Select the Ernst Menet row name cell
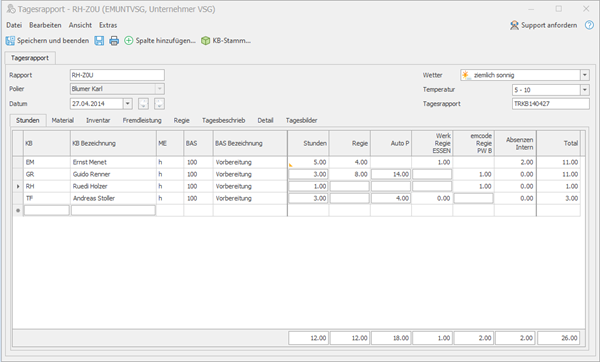 (x=113, y=162)
